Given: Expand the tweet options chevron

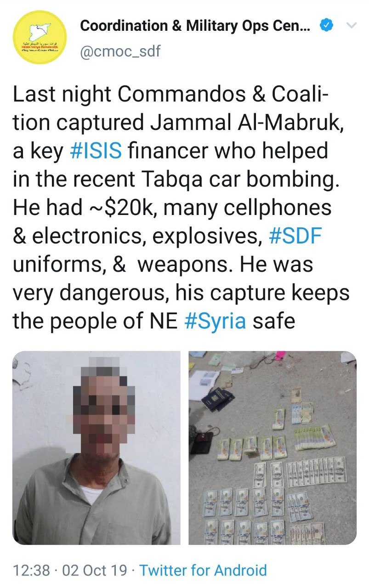Looking at the screenshot, I should tap(351, 26).
